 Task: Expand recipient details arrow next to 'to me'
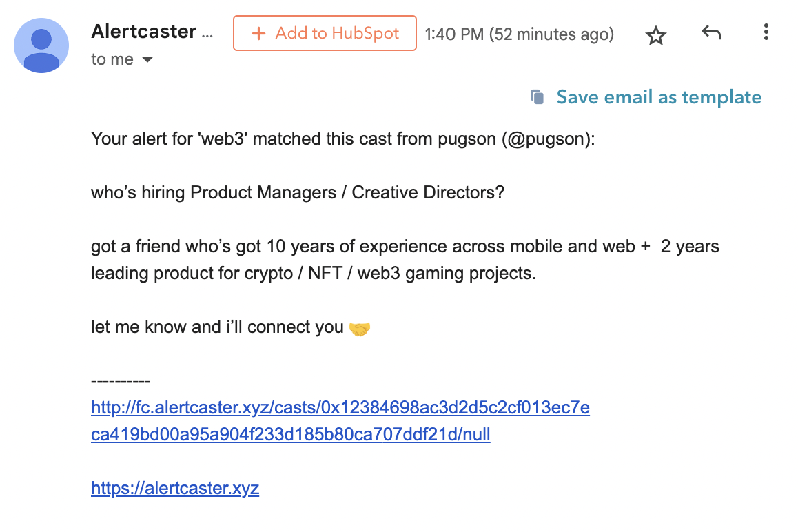pos(147,60)
